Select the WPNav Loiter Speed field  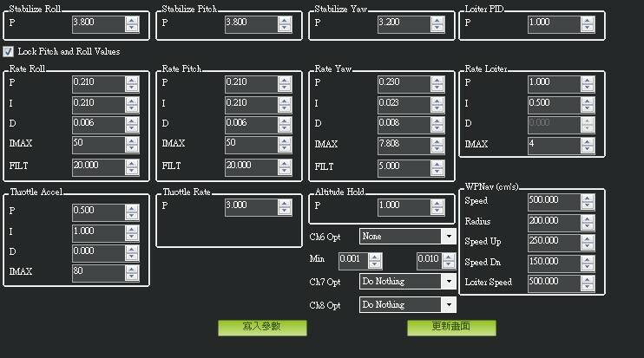click(x=551, y=281)
